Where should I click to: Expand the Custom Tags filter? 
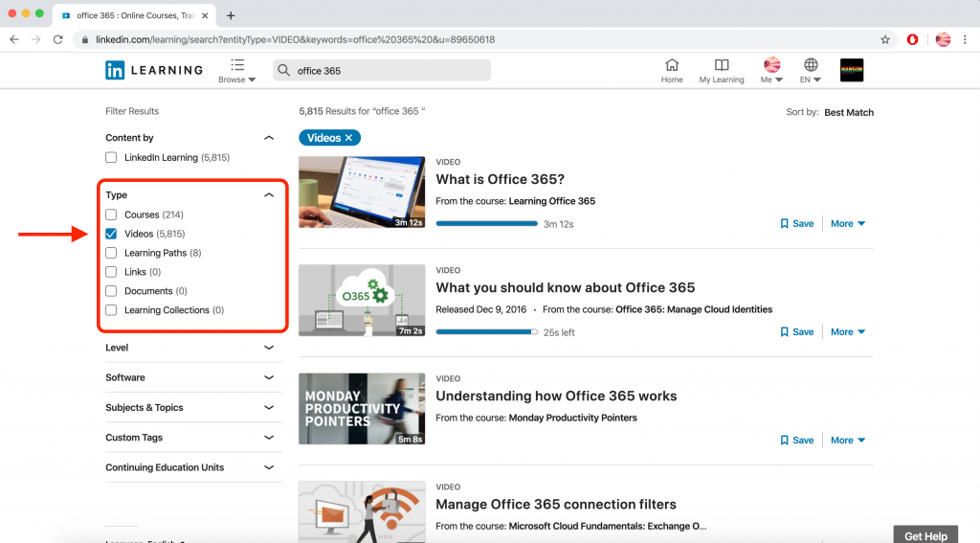[269, 438]
